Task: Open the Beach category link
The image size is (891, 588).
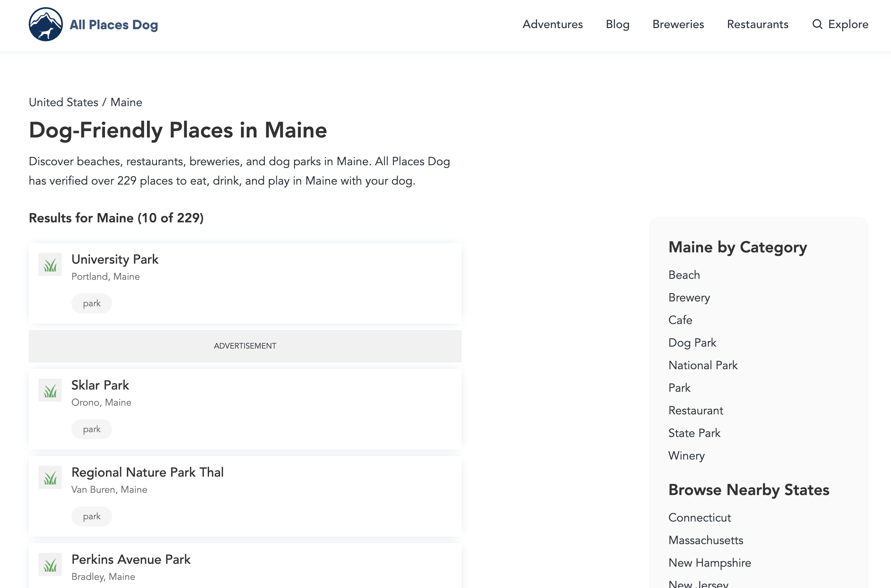Action: coord(684,275)
